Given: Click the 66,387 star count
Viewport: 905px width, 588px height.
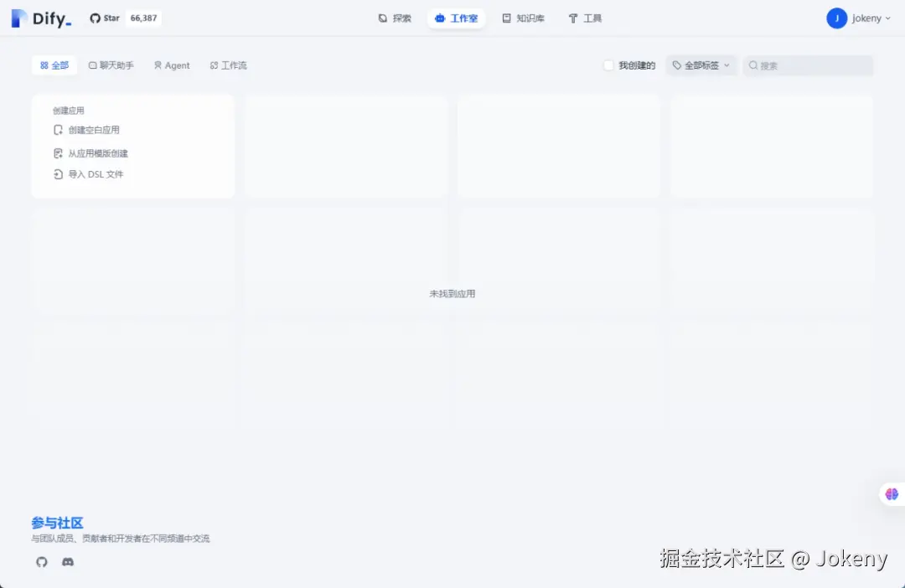Looking at the screenshot, I should click(144, 18).
